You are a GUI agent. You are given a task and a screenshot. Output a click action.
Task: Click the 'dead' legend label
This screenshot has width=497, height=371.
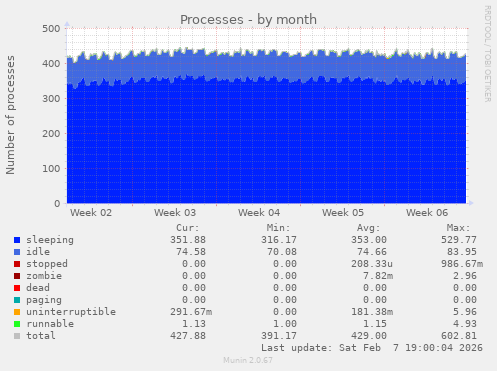coord(38,288)
